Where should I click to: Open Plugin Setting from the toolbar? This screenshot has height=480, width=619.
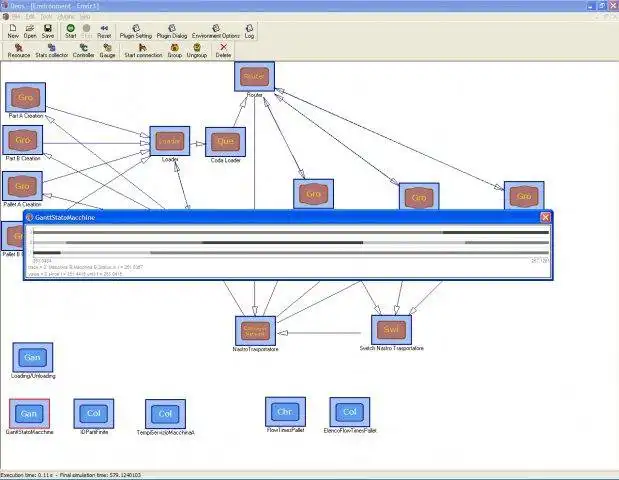click(x=136, y=31)
